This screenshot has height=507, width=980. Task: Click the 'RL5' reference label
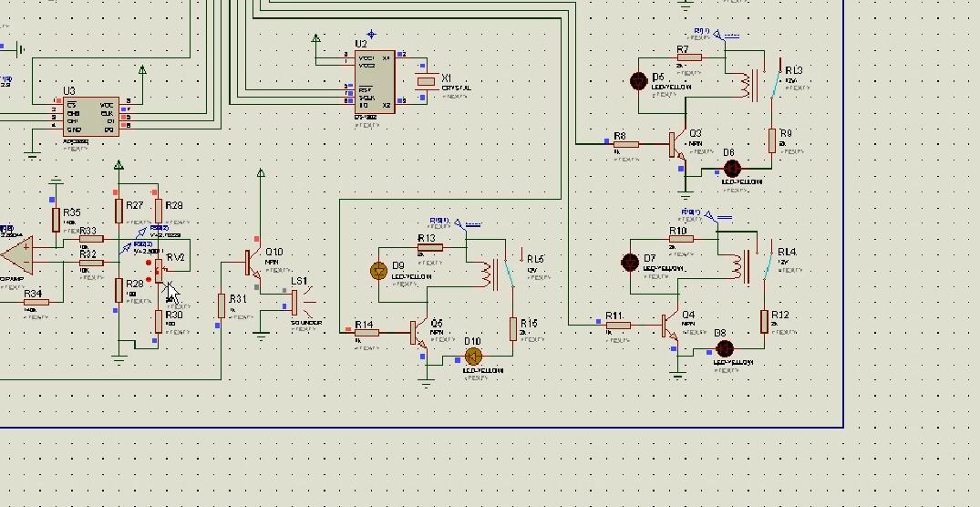pos(536,259)
